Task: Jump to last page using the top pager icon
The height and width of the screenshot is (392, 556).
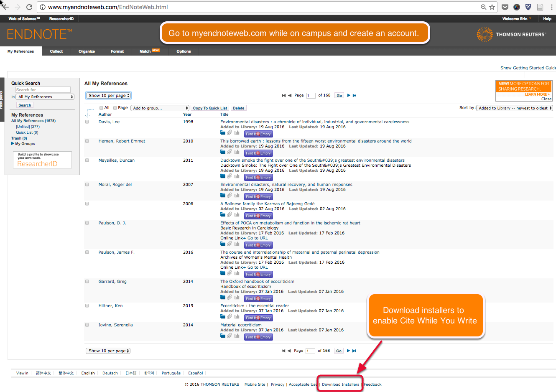Action: tap(355, 96)
